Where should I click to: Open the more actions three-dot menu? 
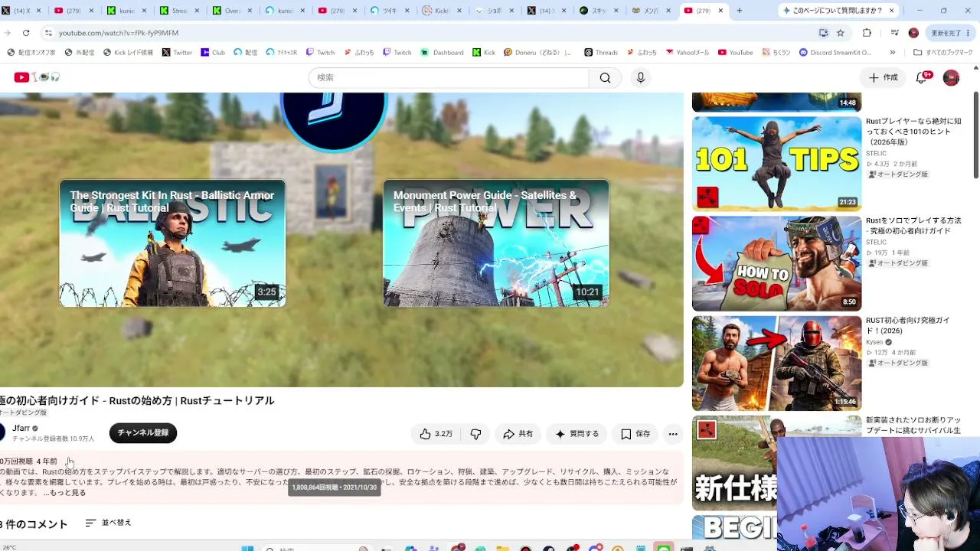(x=673, y=434)
